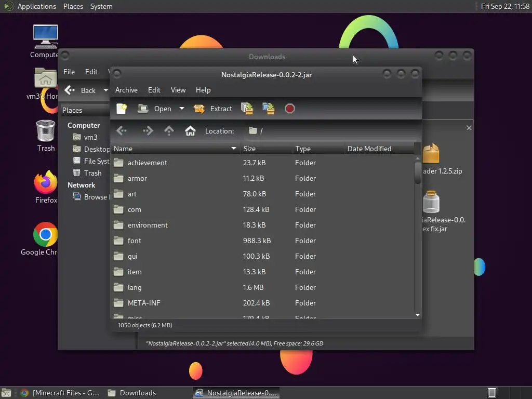This screenshot has width=532, height=399.
Task: Sort by the Type column header
Action: (x=318, y=149)
